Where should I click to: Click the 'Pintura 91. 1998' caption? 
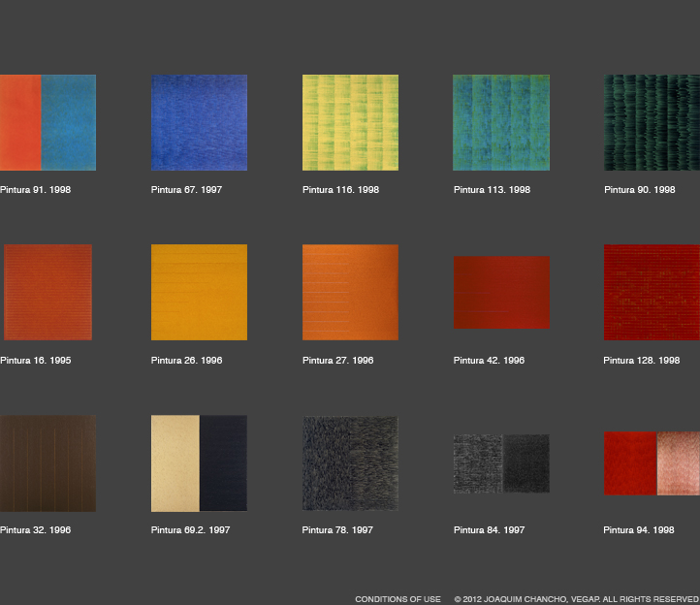(x=35, y=190)
